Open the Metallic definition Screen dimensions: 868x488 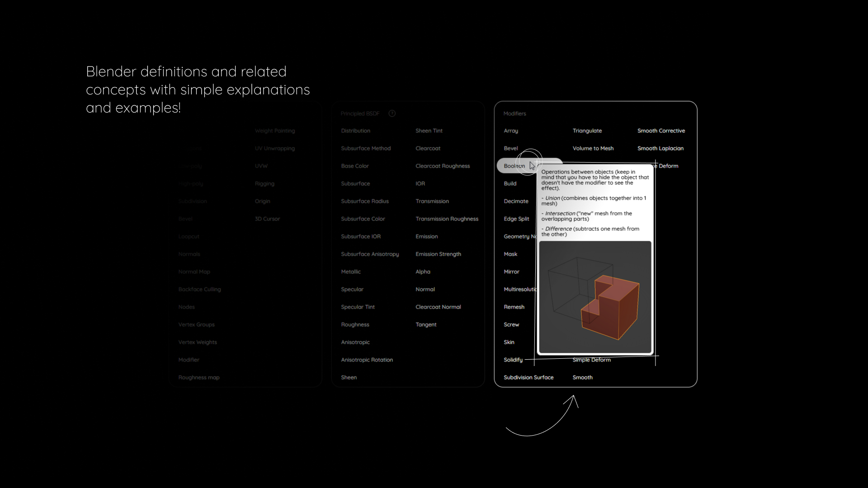coord(351,272)
